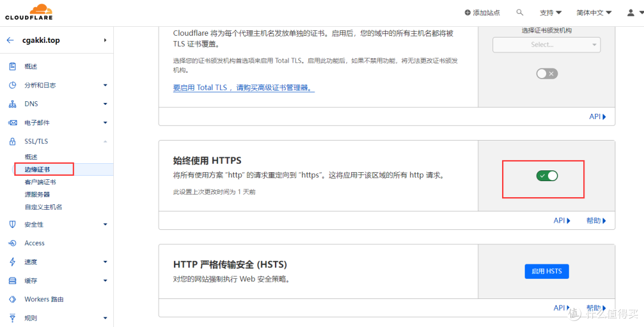644x327 pixels.
Task: Click the cgakki.top domain name
Action: coord(41,41)
